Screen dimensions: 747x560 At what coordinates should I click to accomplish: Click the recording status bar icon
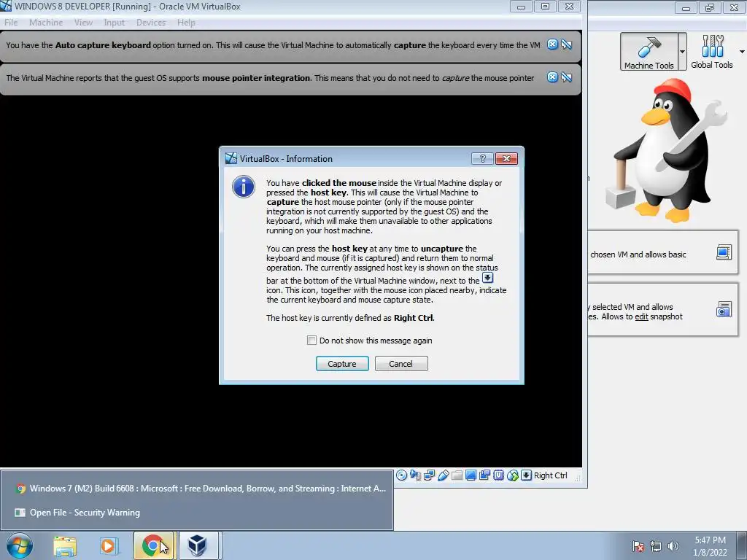pyautogui.click(x=484, y=475)
